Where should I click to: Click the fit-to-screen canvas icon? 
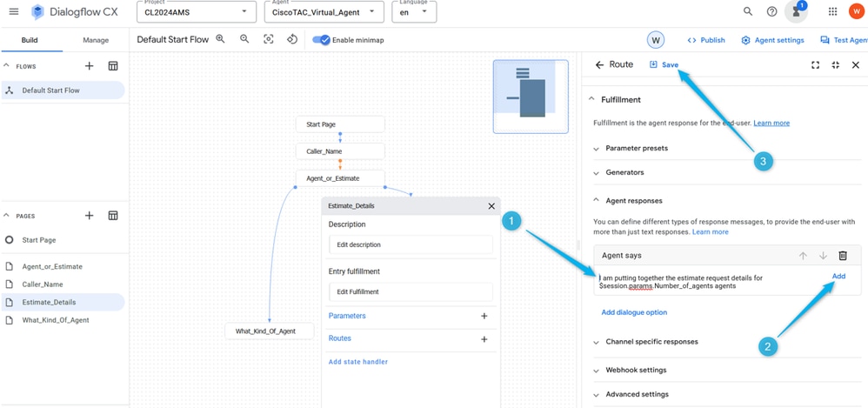click(269, 39)
